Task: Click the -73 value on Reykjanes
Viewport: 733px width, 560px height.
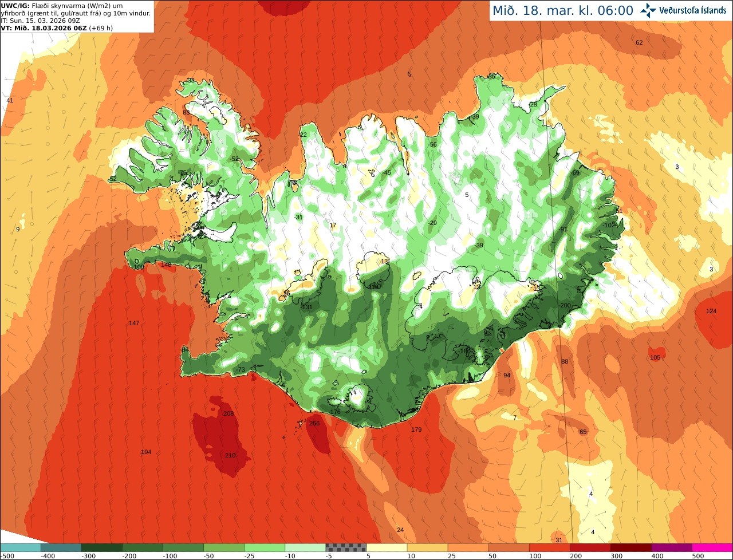Action: (241, 369)
